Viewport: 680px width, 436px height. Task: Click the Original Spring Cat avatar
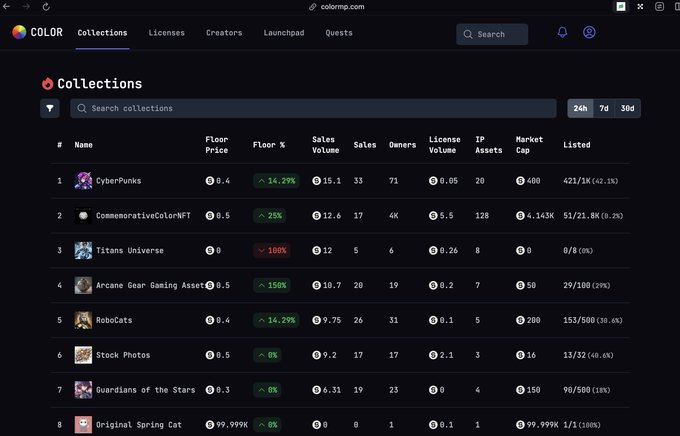pyautogui.click(x=83, y=424)
